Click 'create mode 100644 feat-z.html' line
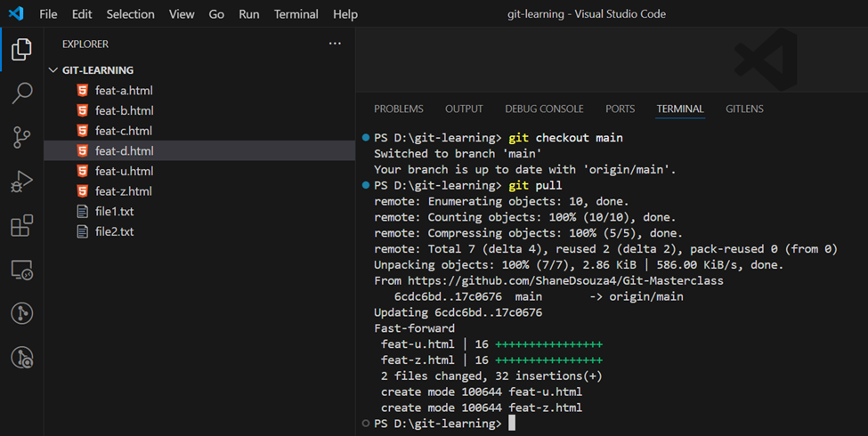Screen dimensions: 868x436 click(x=482, y=408)
